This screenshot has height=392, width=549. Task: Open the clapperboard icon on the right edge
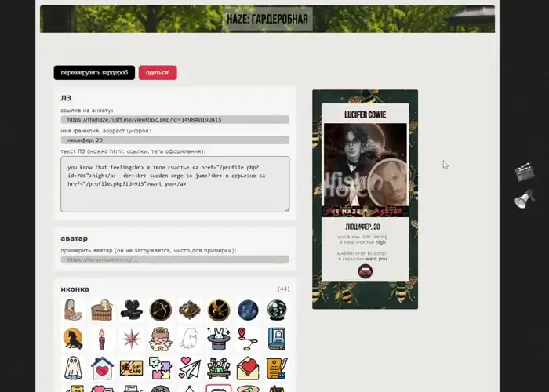524,172
